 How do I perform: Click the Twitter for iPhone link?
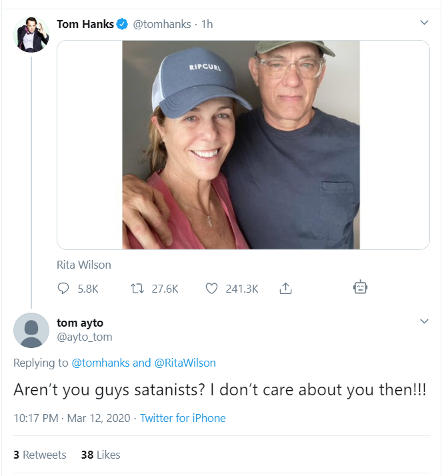coord(183,418)
